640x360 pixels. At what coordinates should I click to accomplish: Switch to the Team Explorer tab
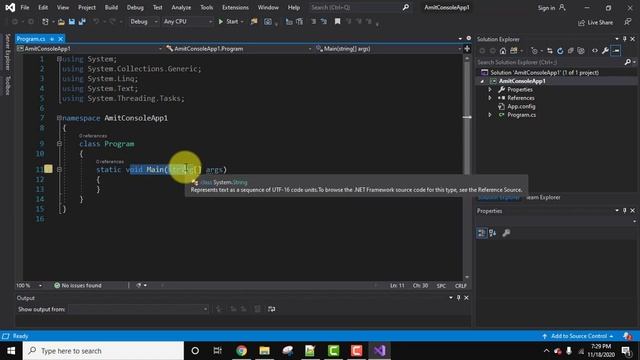point(543,198)
